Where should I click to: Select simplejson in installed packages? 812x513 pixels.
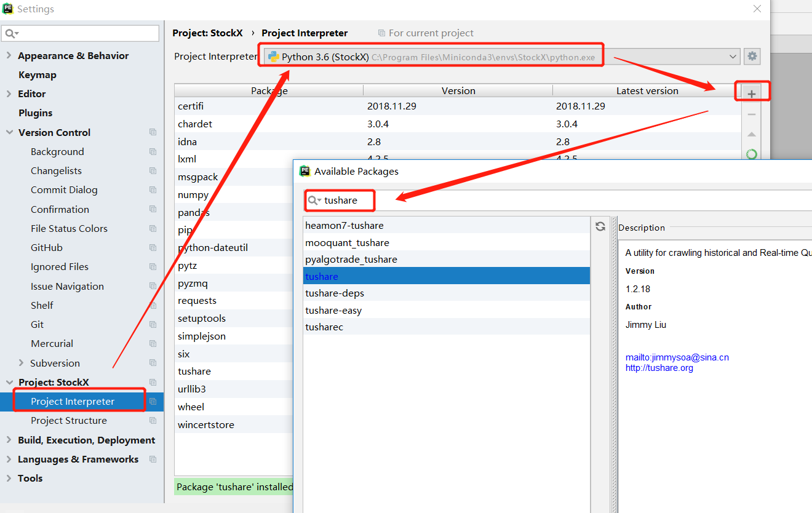coord(234,336)
